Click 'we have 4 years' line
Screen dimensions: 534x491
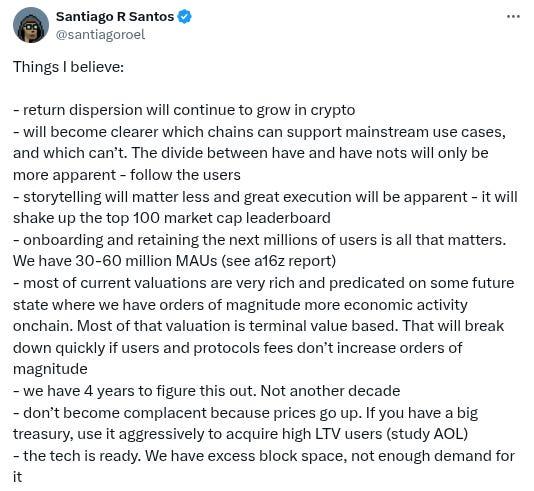click(207, 391)
